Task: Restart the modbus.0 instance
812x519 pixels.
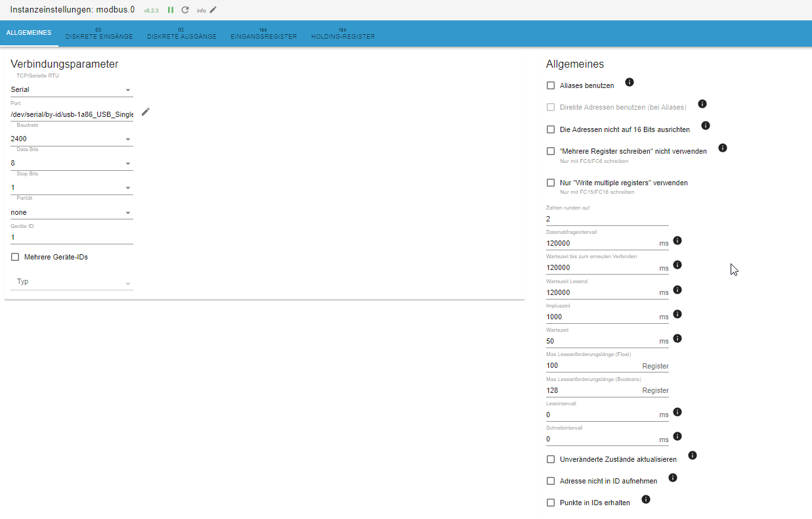Action: point(185,10)
